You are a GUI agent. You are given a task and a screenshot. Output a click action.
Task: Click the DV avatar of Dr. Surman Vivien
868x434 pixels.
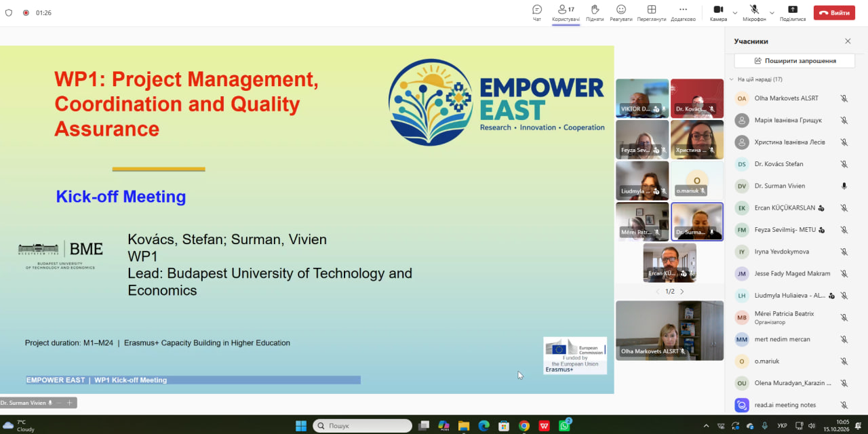(x=742, y=186)
